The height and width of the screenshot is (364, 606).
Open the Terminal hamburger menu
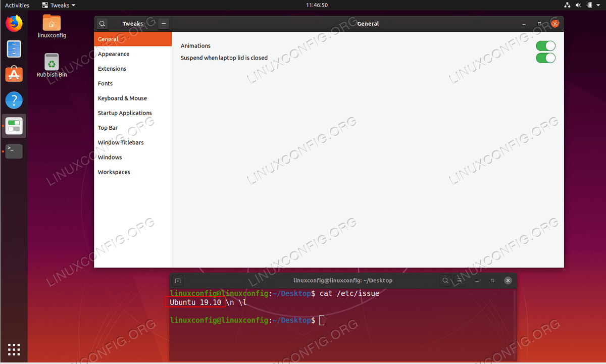(x=459, y=280)
